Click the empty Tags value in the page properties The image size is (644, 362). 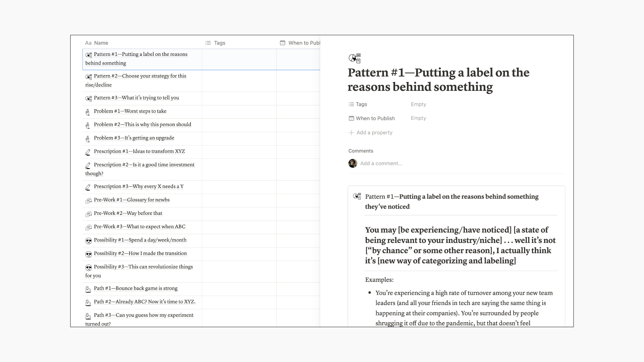tap(418, 104)
